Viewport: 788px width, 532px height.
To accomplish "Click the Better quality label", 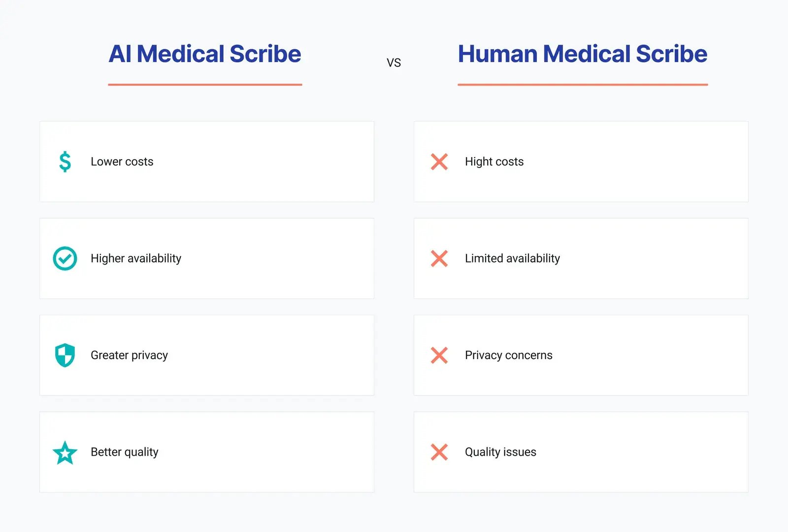I will point(125,452).
